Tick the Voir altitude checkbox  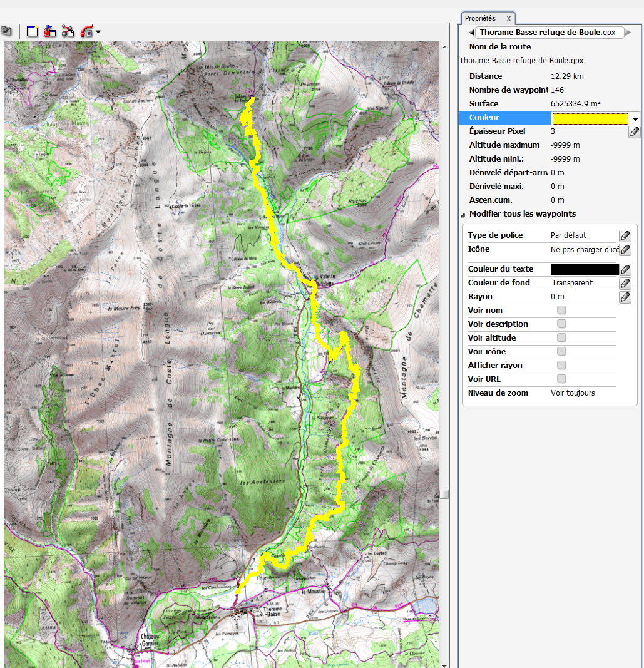tap(561, 338)
